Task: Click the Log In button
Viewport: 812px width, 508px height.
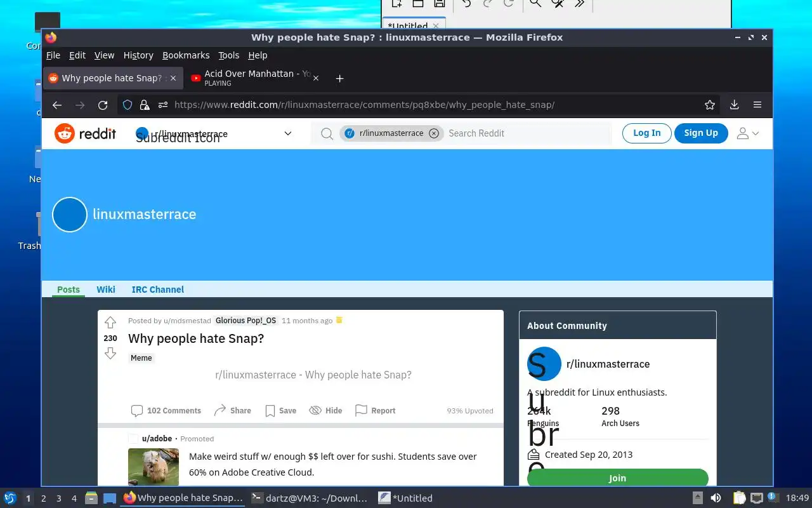Action: (646, 133)
